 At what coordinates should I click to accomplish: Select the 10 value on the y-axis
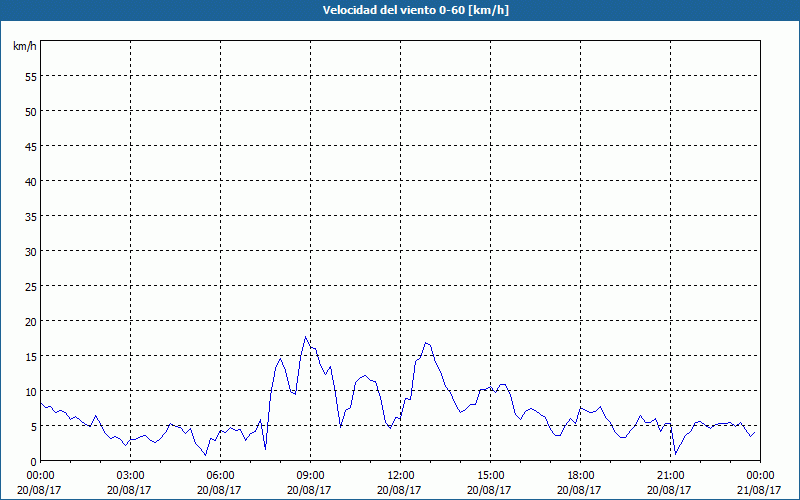pyautogui.click(x=31, y=391)
